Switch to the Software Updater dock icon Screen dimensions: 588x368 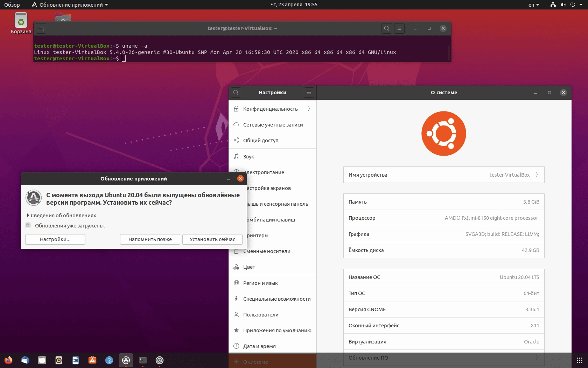coord(126,360)
